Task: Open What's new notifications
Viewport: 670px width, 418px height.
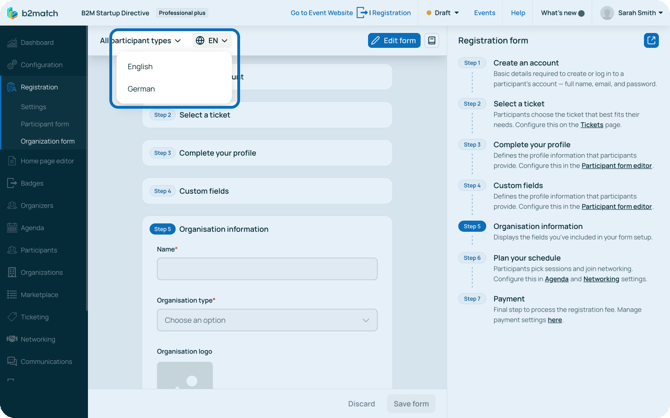Action: [x=562, y=13]
